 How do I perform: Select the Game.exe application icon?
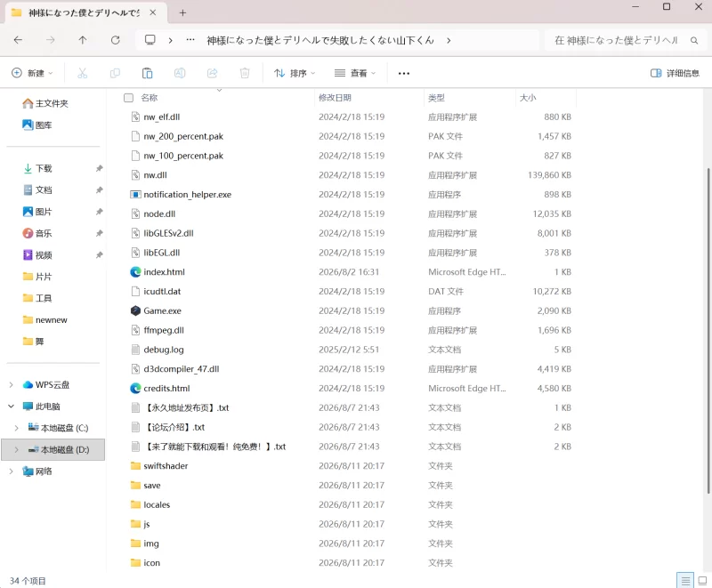135,310
